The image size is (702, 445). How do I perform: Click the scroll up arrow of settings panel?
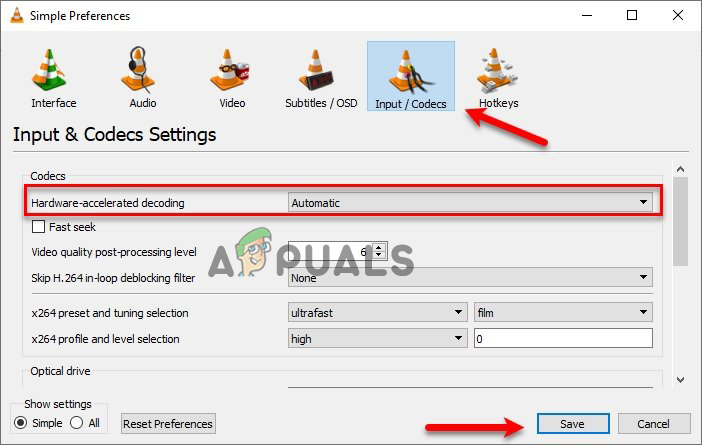(x=681, y=169)
